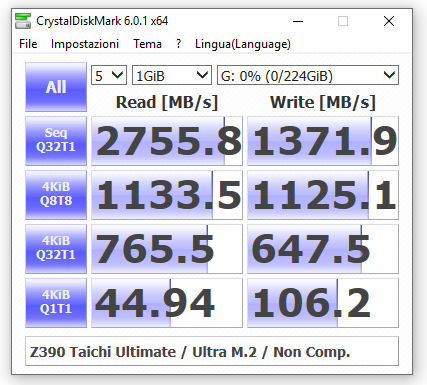The image size is (427, 385).
Task: Click the CrystalDiskMark app icon in title bar
Action: click(23, 21)
